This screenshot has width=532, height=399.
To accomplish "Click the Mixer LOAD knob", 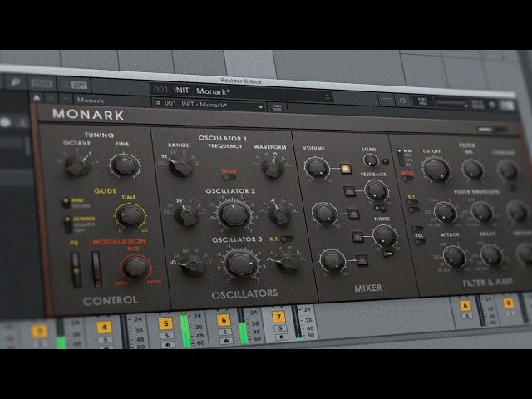I will click(371, 160).
